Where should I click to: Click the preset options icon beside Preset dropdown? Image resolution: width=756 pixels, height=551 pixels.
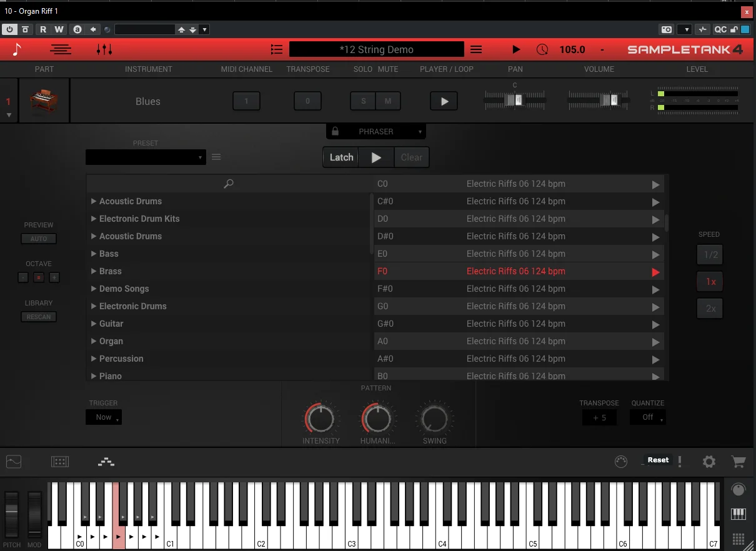[216, 157]
